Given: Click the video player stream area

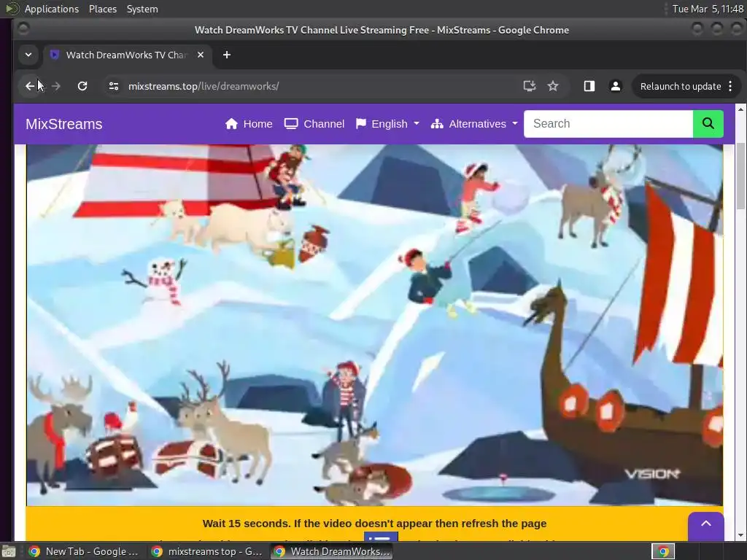Looking at the screenshot, I should (374, 324).
